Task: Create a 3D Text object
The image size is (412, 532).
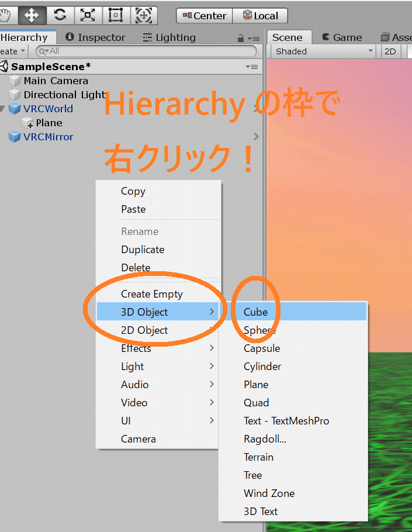Action: 293,512
